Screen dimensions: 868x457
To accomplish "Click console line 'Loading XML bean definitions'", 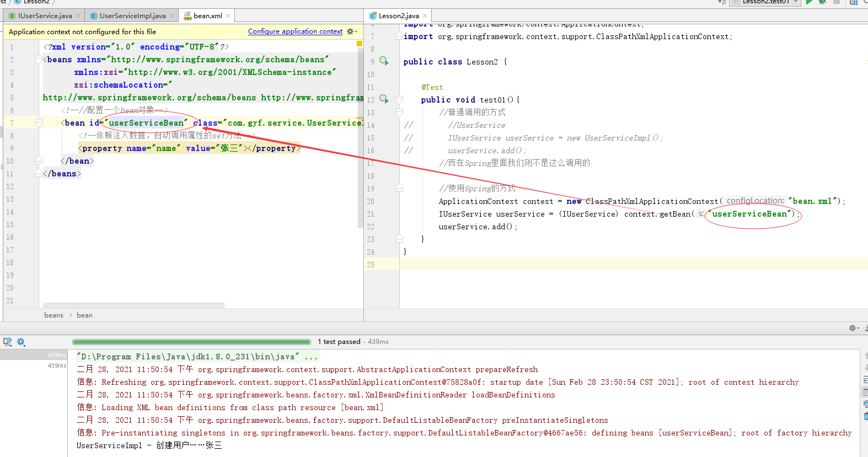I will coord(230,407).
